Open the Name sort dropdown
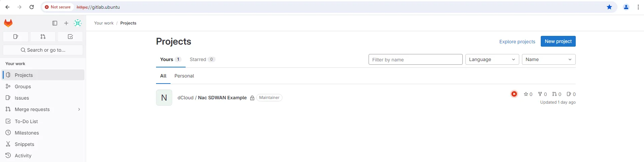Screen dimensions: 644x162 click(x=548, y=59)
